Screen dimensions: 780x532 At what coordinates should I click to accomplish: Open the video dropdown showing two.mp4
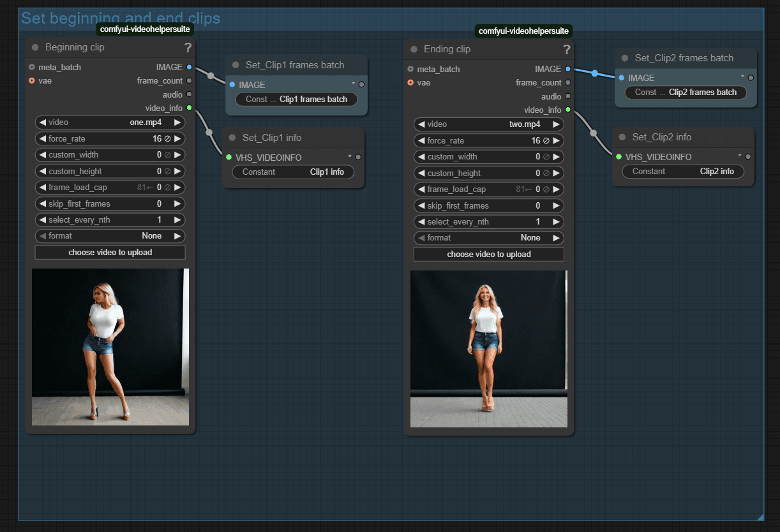pos(489,124)
